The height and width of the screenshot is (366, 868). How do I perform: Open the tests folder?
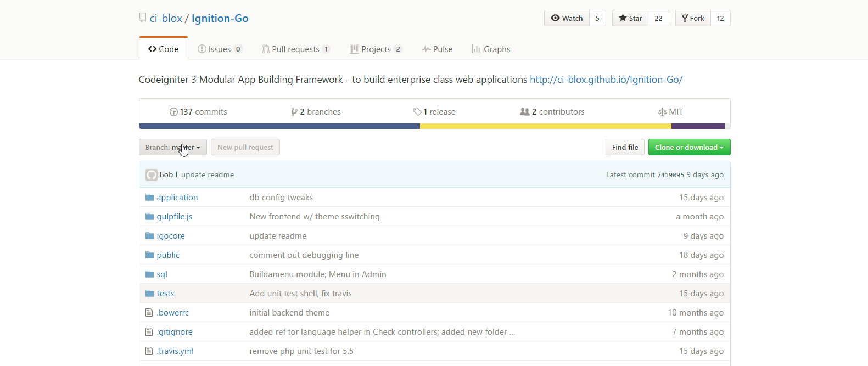pyautogui.click(x=165, y=294)
